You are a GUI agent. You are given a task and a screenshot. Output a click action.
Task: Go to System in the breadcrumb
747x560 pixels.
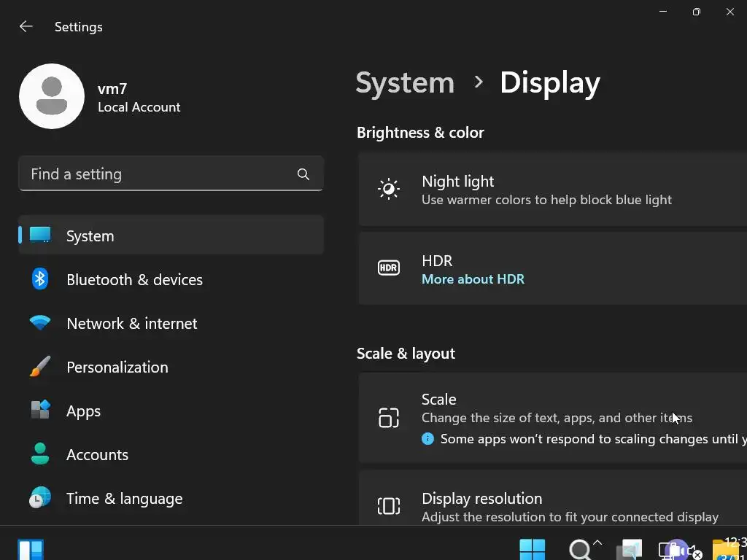tap(405, 82)
